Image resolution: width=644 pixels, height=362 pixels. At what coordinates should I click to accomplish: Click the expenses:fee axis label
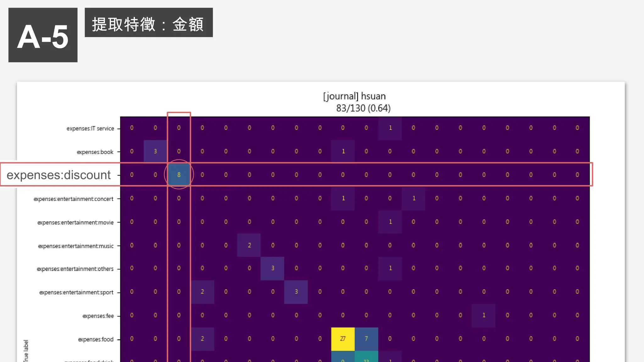point(98,316)
